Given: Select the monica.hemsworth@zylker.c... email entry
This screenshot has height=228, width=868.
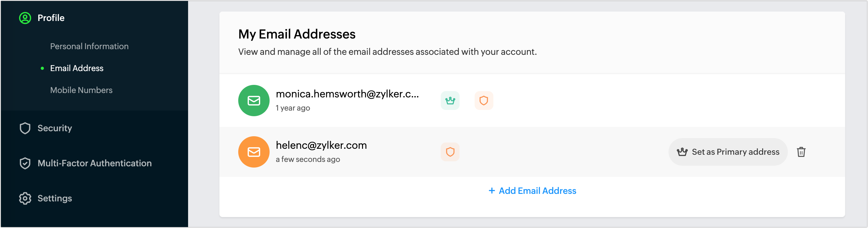Looking at the screenshot, I should tap(347, 94).
